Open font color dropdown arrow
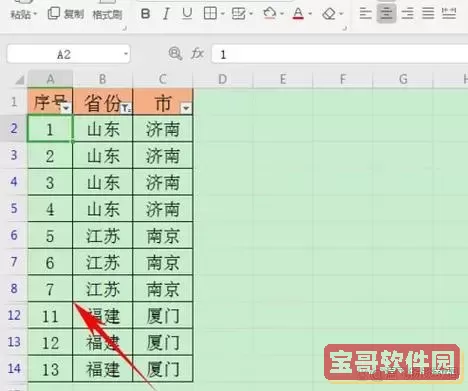Screen dimensions: 468x391 (310, 14)
